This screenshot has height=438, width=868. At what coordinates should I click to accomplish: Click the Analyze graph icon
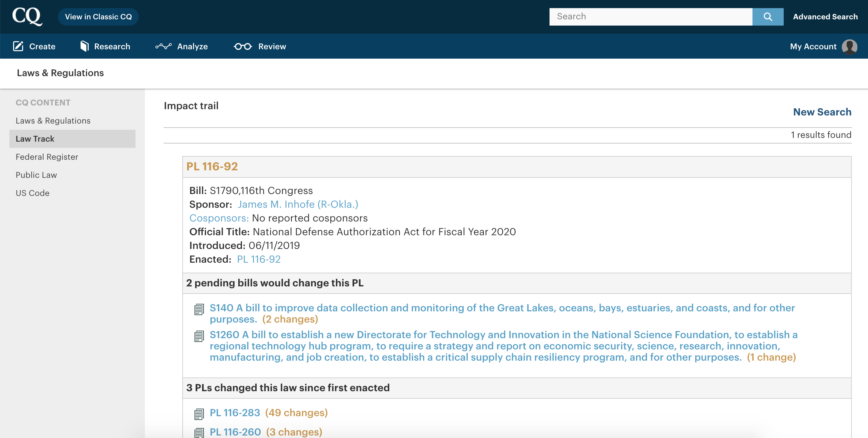point(163,46)
